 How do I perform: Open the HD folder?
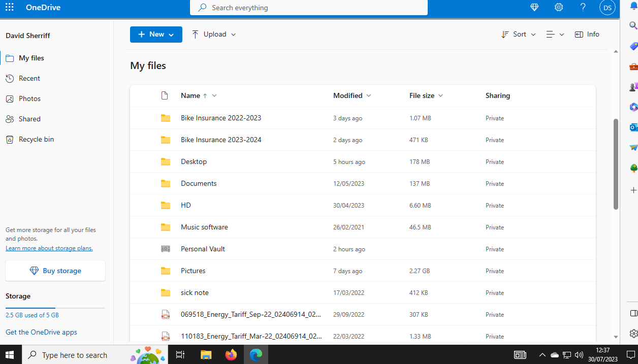[186, 205]
